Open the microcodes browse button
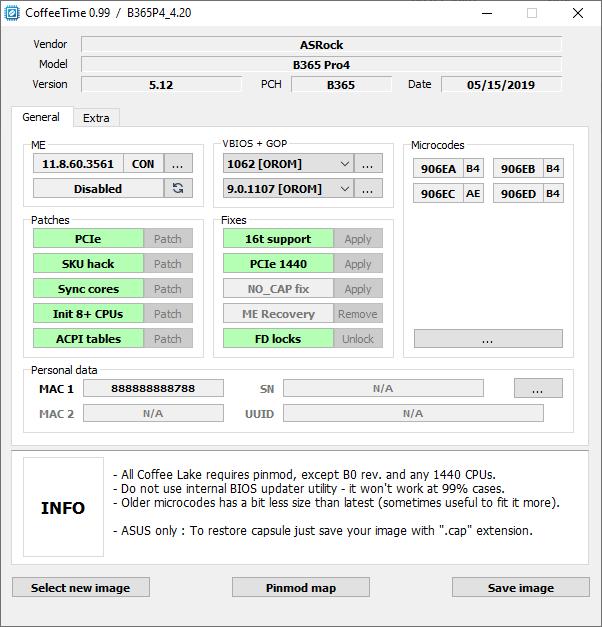This screenshot has height=627, width=602. [x=488, y=339]
